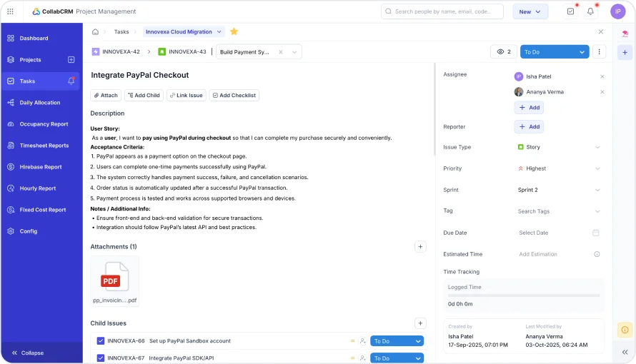Image resolution: width=636 pixels, height=364 pixels.
Task: Click the Logged Time progress bar
Action: click(523, 295)
